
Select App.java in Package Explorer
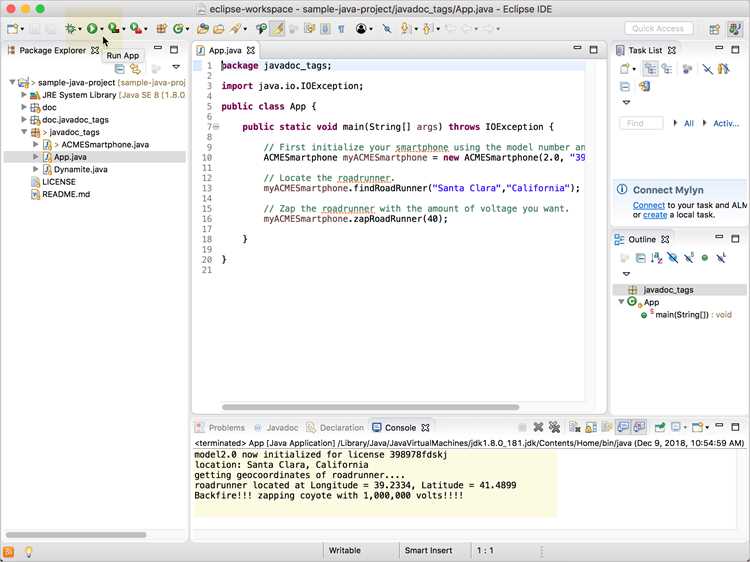(94, 157)
